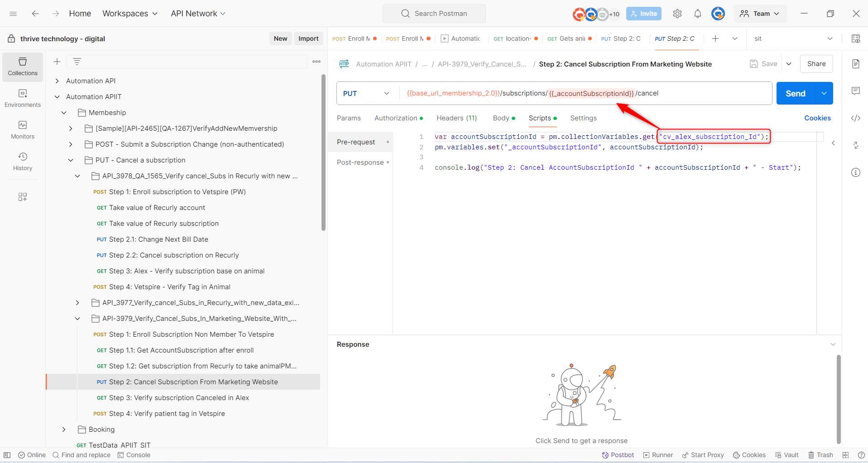Toggle two-pane layout in status bar
Image resolution: width=868 pixels, height=463 pixels.
(x=845, y=455)
